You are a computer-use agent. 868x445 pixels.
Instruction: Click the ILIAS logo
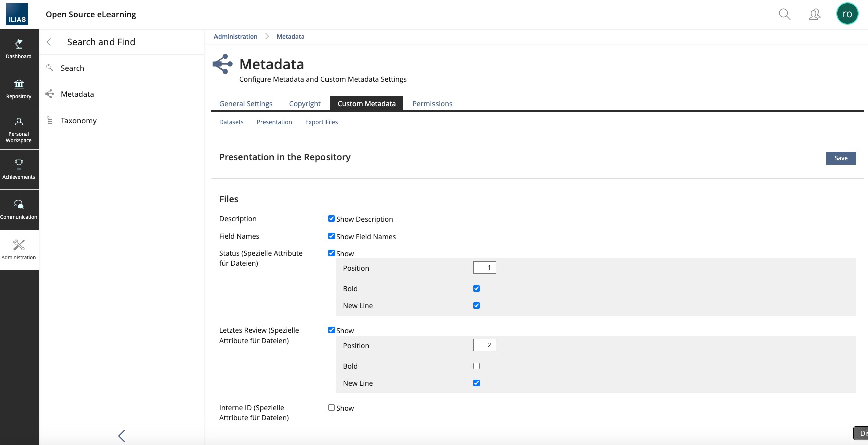(x=17, y=14)
